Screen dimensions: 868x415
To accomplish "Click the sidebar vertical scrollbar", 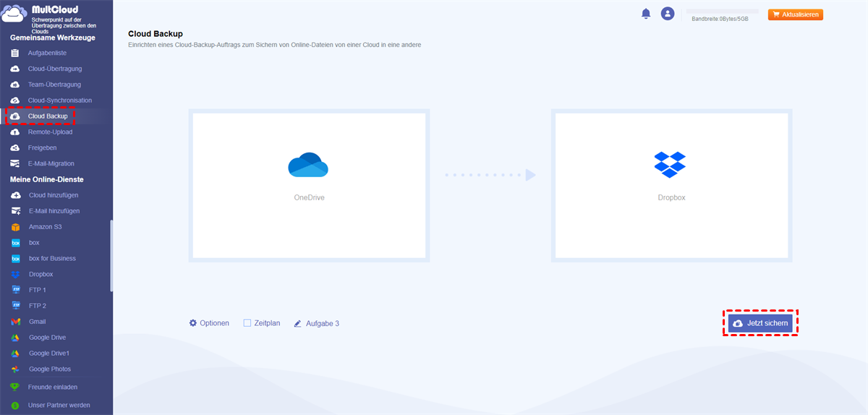I will (x=111, y=256).
